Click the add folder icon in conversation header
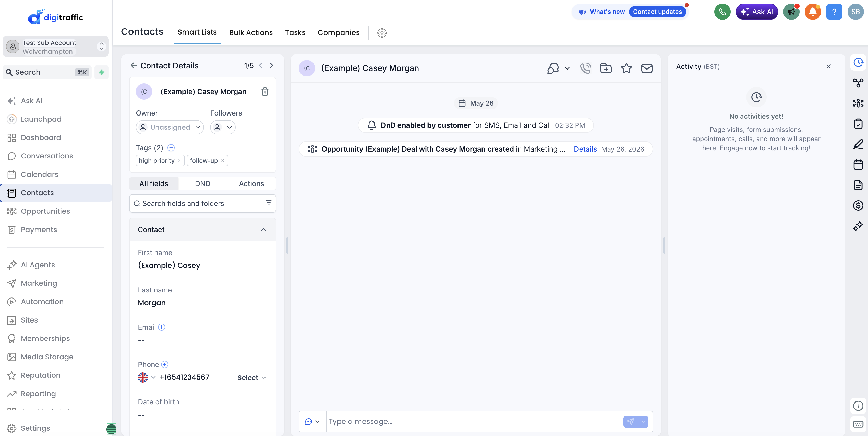The height and width of the screenshot is (436, 868). [x=606, y=68]
